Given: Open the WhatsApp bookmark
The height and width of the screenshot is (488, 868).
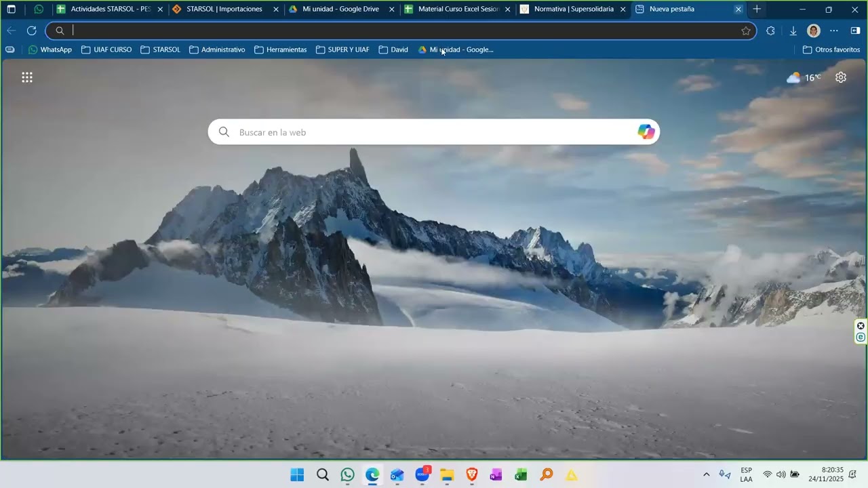Looking at the screenshot, I should coord(50,49).
